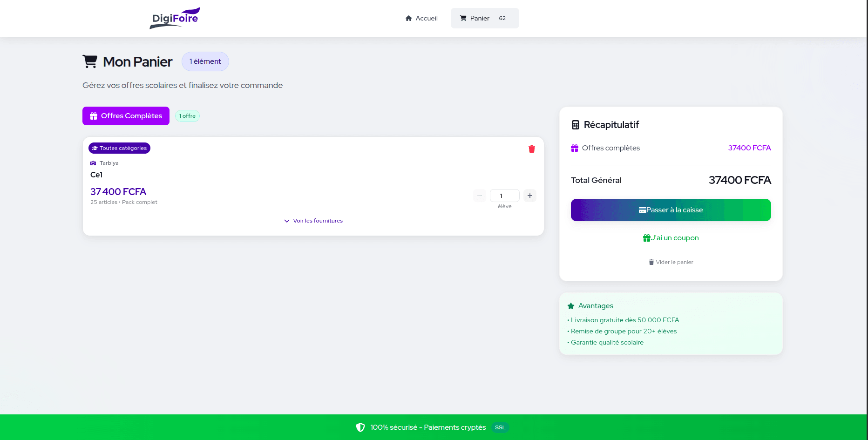Screen dimensions: 868x440
Task: Click the shield icon in the security banner
Action: point(360,427)
